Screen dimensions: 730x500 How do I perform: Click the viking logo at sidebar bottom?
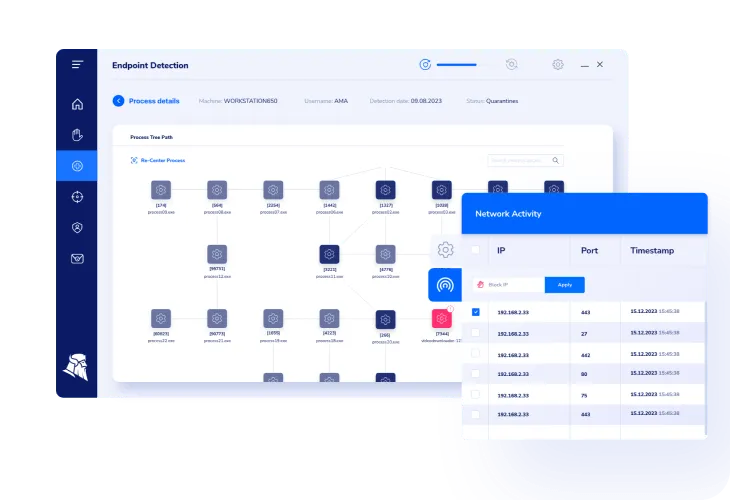point(76,367)
